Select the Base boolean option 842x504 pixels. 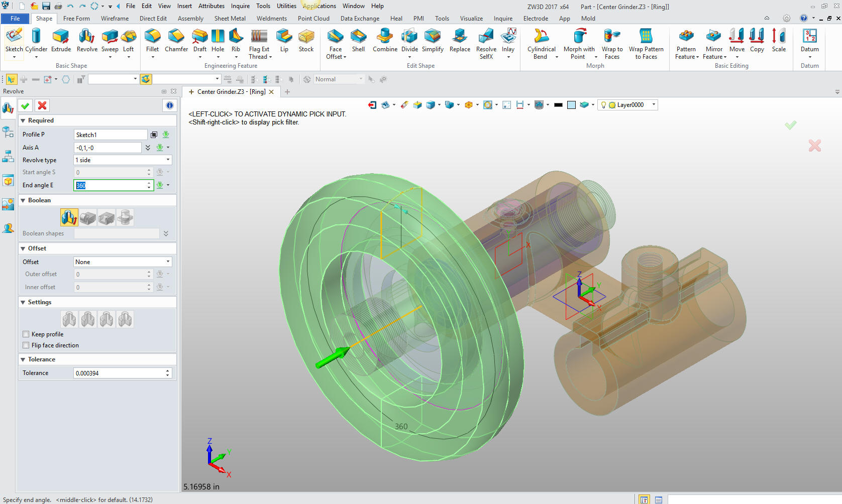pyautogui.click(x=69, y=217)
